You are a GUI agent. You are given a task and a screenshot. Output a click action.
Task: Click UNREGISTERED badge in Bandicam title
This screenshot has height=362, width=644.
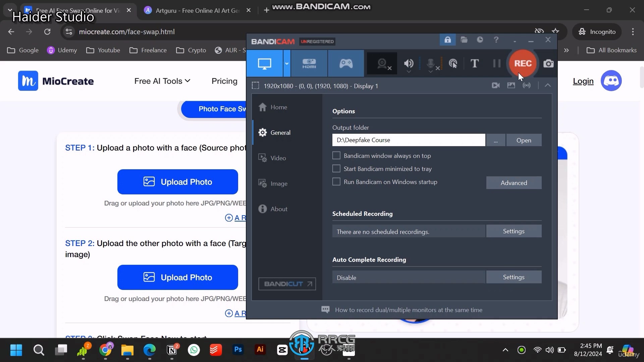[317, 42]
